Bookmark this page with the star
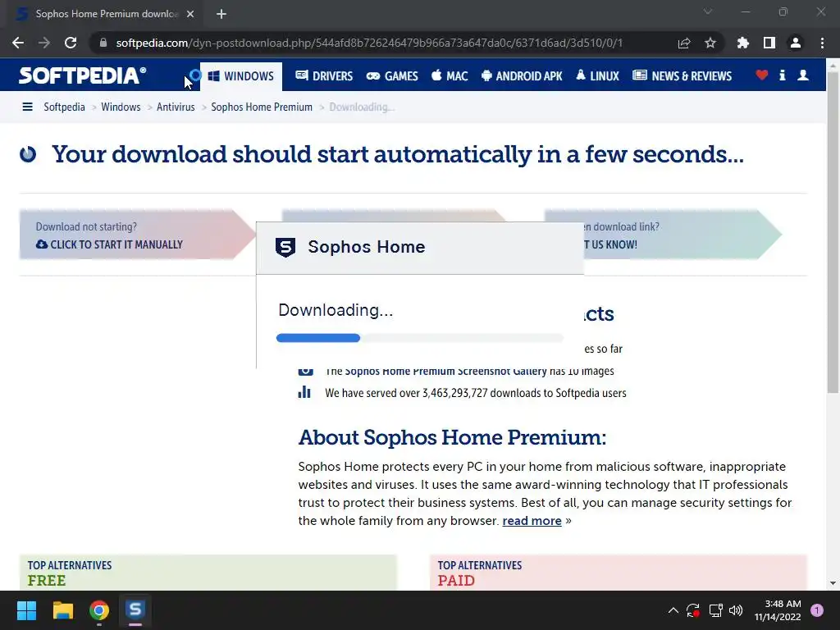Viewport: 840px width, 630px height. [710, 43]
